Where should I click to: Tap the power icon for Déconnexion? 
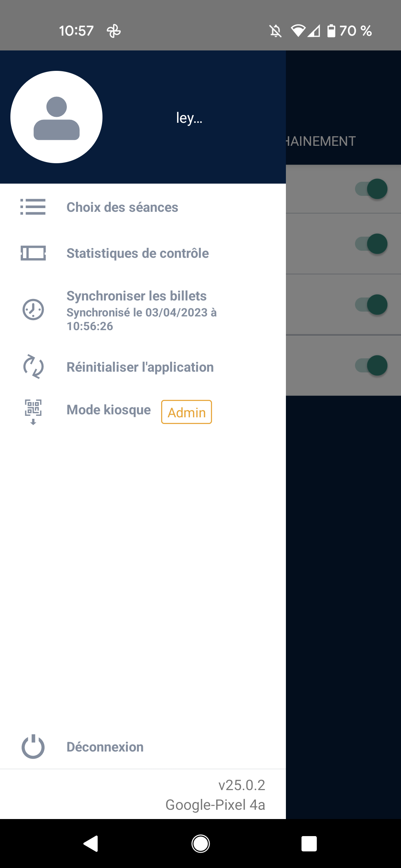(x=33, y=746)
